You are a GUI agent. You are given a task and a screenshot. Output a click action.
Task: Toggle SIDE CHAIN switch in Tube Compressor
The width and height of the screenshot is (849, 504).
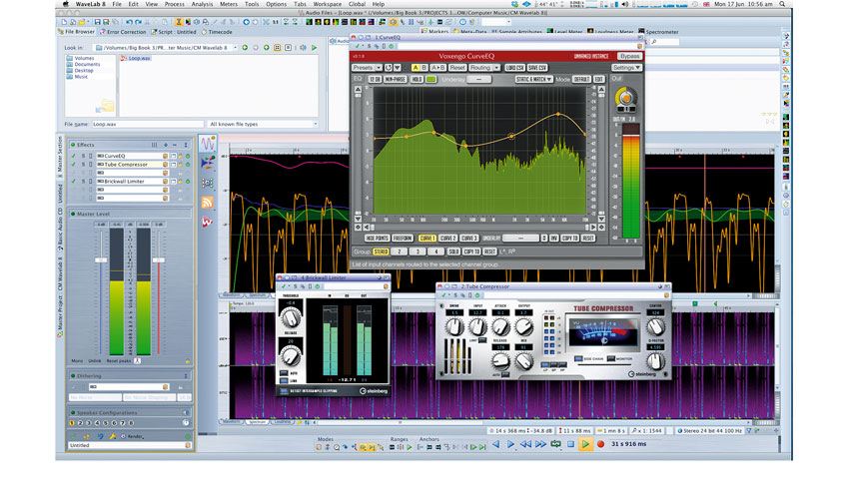click(x=578, y=358)
